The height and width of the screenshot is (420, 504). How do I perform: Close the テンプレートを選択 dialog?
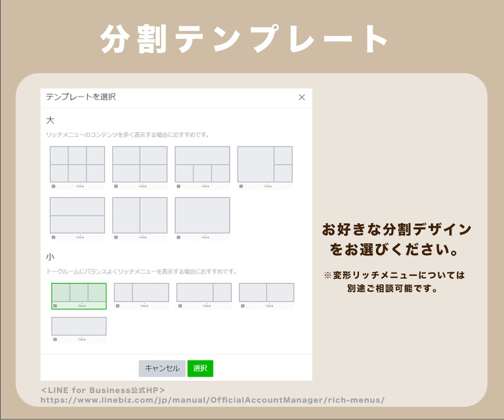[302, 97]
